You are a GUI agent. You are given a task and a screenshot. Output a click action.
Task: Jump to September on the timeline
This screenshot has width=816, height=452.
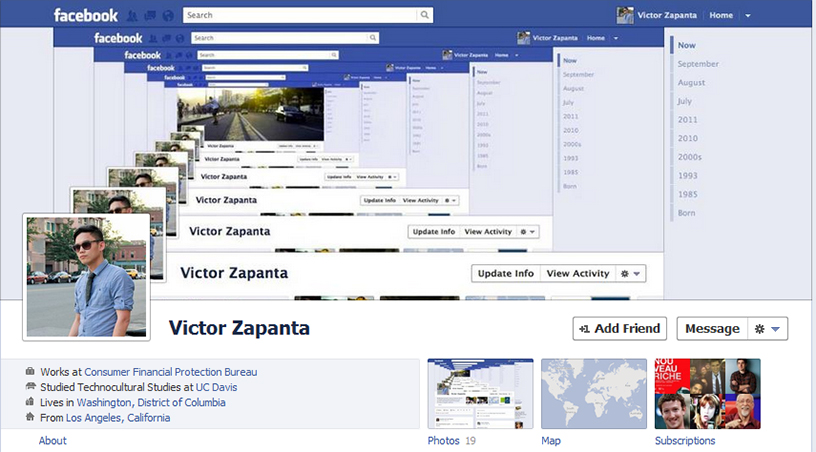coord(698,64)
